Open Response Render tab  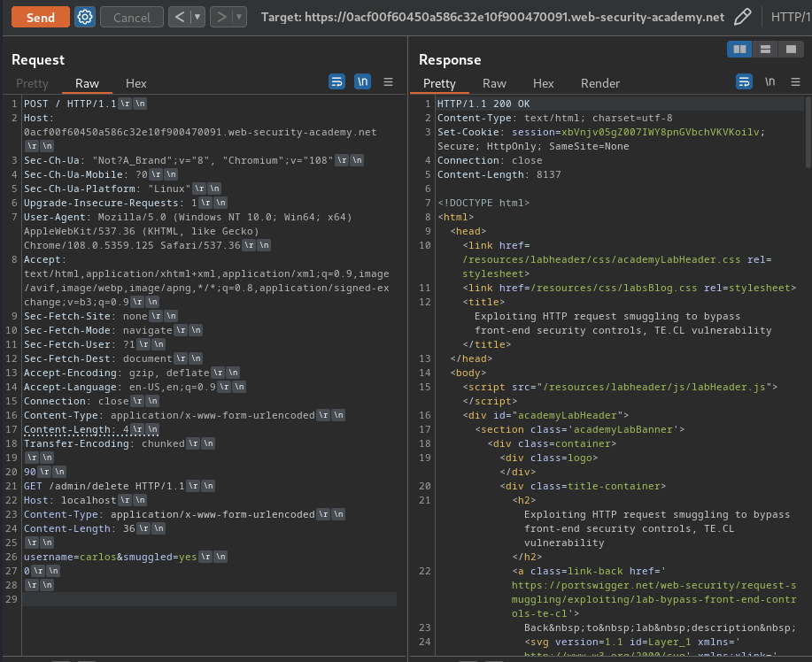(x=600, y=83)
